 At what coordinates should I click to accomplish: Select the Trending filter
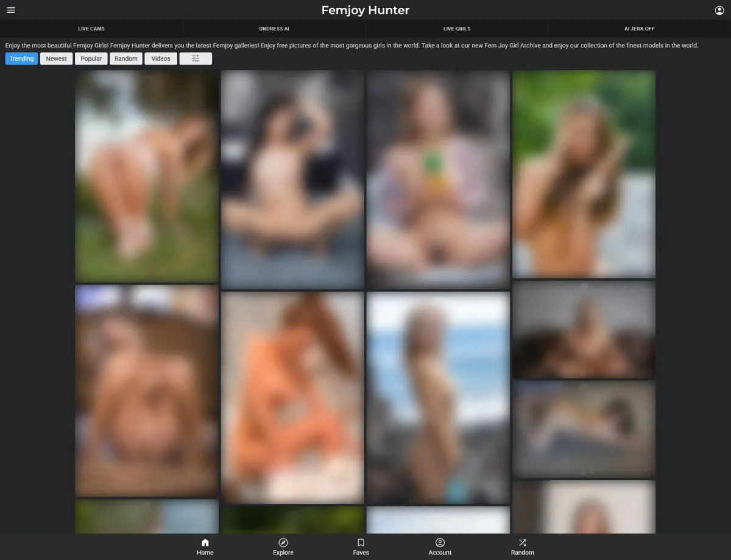[21, 58]
